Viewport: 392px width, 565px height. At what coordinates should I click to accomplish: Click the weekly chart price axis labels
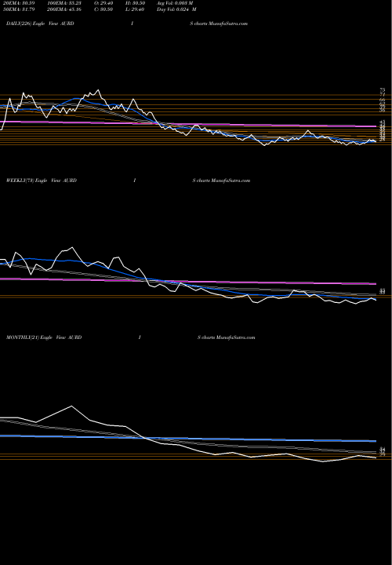(383, 291)
